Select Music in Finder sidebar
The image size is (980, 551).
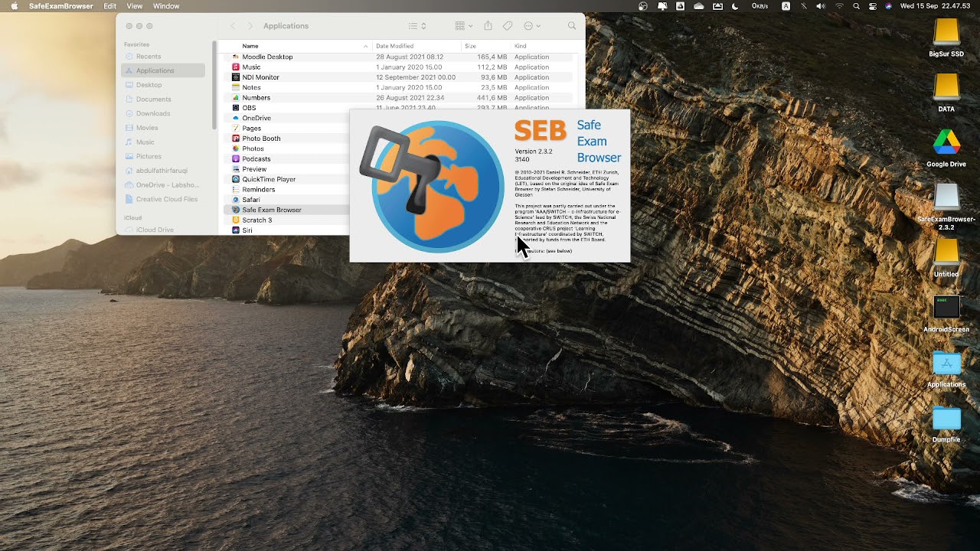(162, 142)
